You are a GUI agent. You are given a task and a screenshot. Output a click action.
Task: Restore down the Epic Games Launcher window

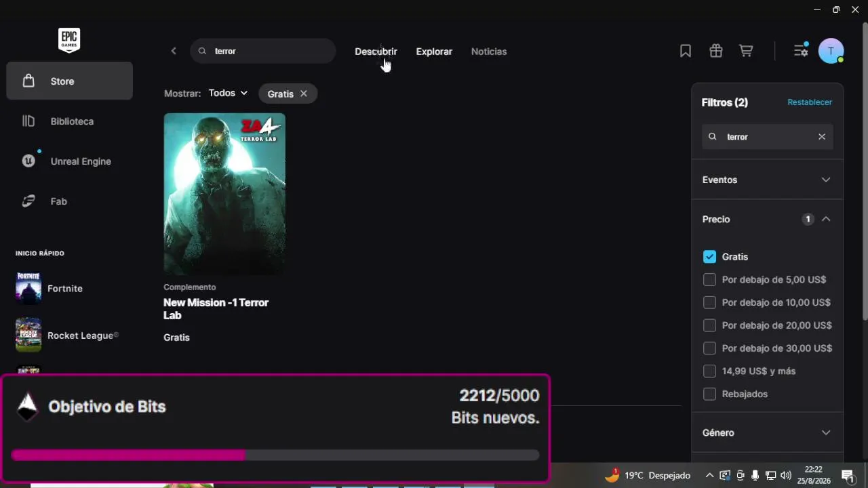click(835, 9)
